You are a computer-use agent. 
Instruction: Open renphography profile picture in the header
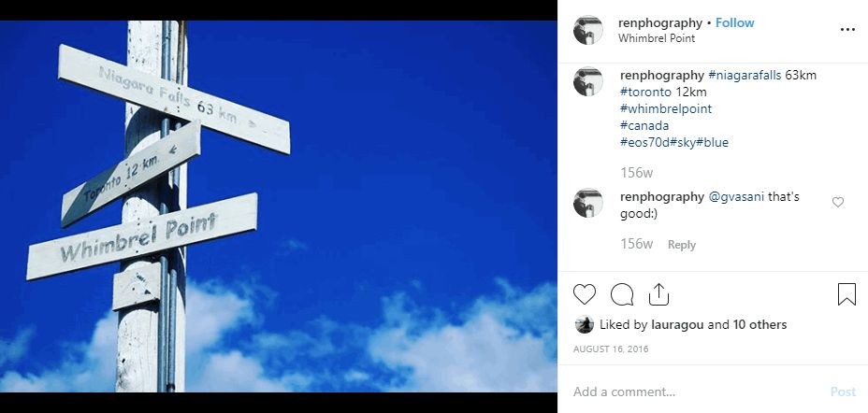point(588,30)
